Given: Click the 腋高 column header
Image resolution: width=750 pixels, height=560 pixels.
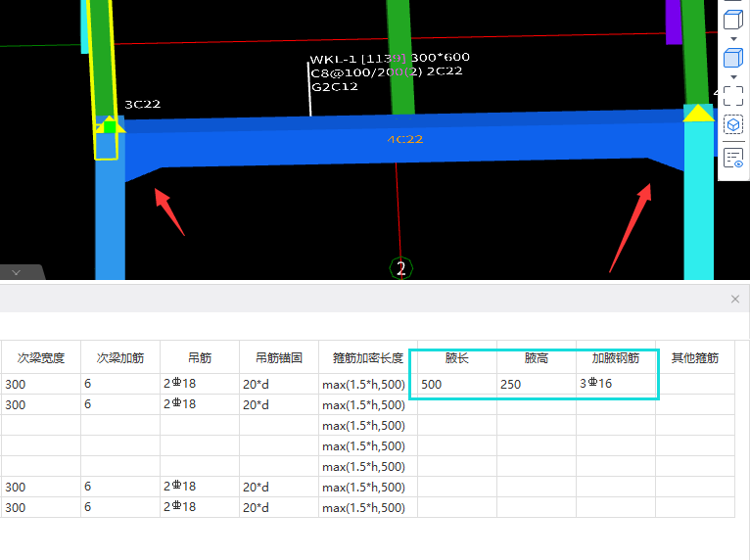Looking at the screenshot, I should pos(537,357).
